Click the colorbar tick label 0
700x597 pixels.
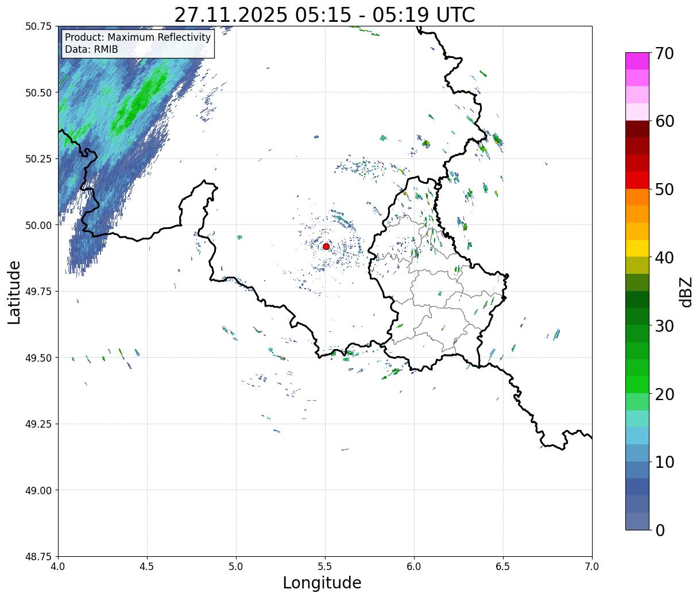pyautogui.click(x=660, y=530)
